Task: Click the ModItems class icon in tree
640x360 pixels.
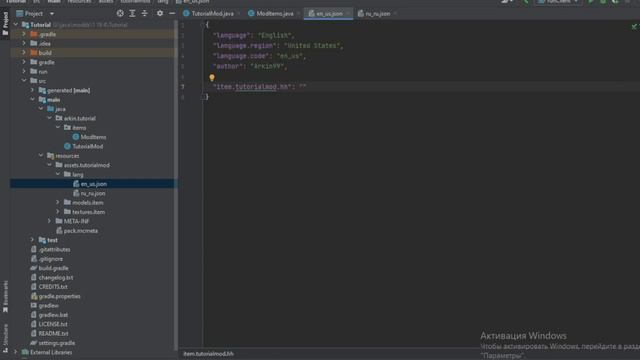Action: [x=76, y=137]
